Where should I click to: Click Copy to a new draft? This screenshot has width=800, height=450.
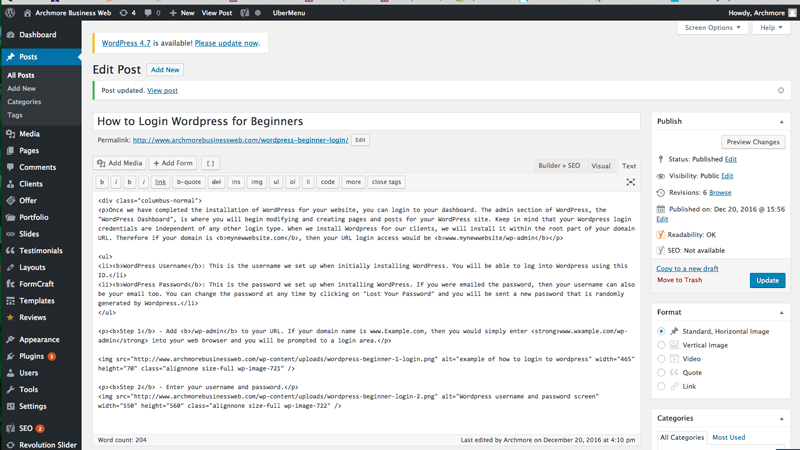(x=687, y=268)
